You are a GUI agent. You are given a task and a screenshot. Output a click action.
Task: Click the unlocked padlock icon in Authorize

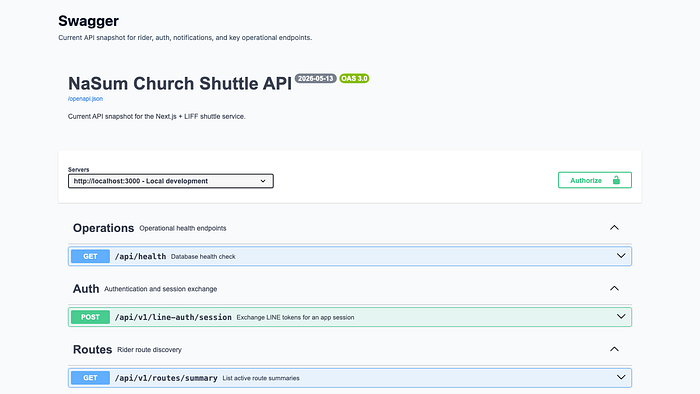tap(616, 180)
